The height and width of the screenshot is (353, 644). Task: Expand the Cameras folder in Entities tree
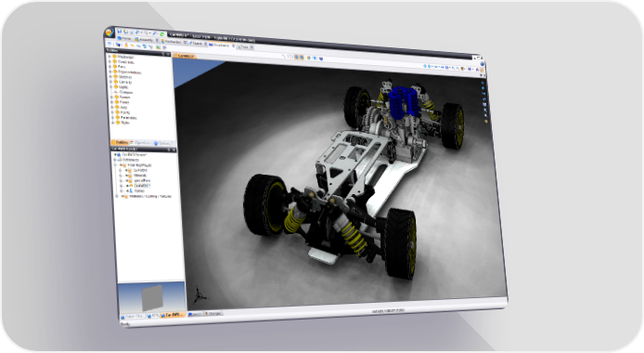click(110, 82)
